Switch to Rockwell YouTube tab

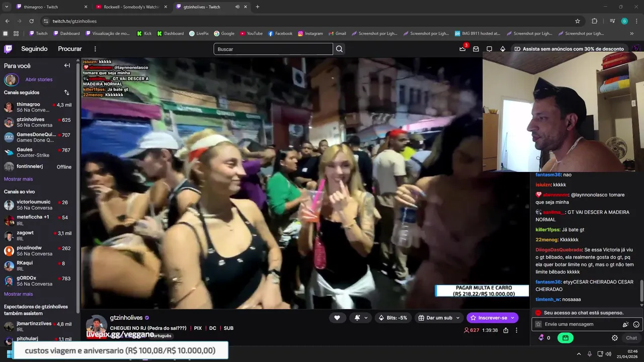click(132, 7)
